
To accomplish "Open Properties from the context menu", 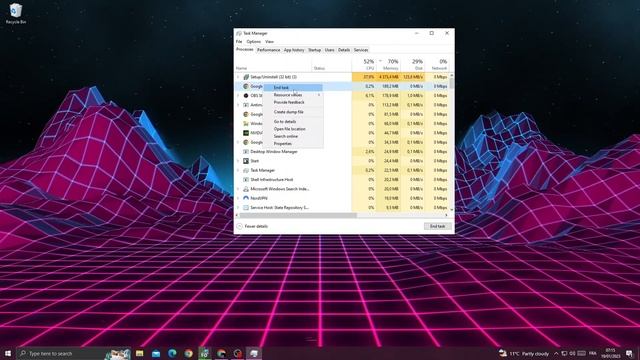I will coord(293,144).
